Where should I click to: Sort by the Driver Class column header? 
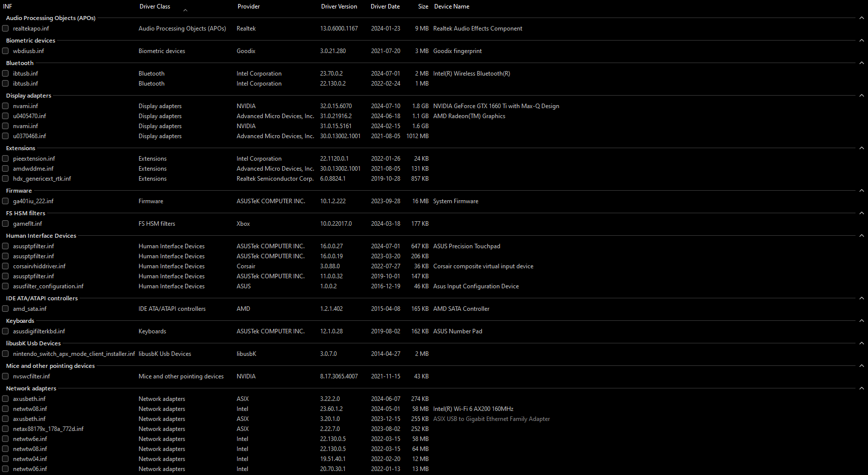(155, 7)
